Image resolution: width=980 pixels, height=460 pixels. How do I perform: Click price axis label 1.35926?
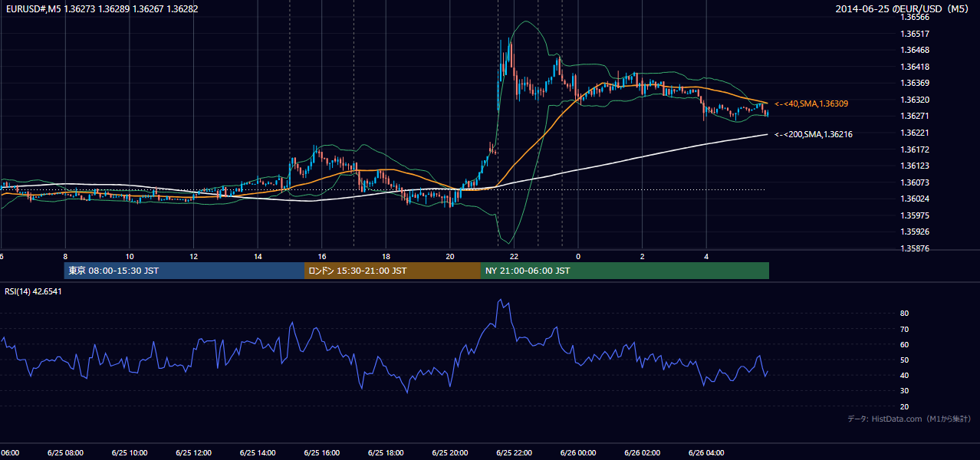915,232
